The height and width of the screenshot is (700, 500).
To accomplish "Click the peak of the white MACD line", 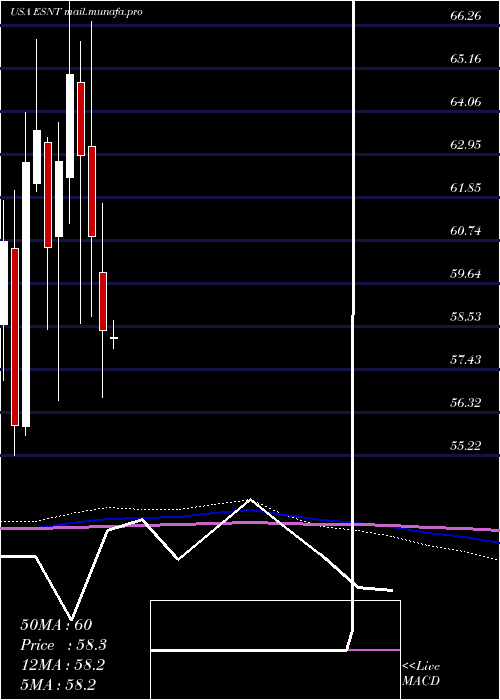I will pyautogui.click(x=250, y=499).
